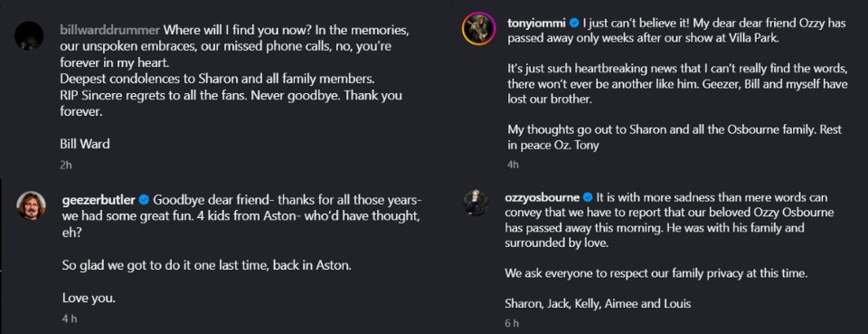Visit the tonyiommi username link

point(537,23)
